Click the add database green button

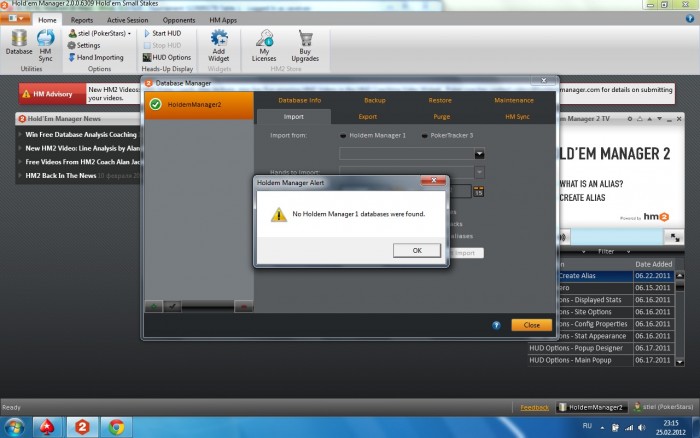154,306
